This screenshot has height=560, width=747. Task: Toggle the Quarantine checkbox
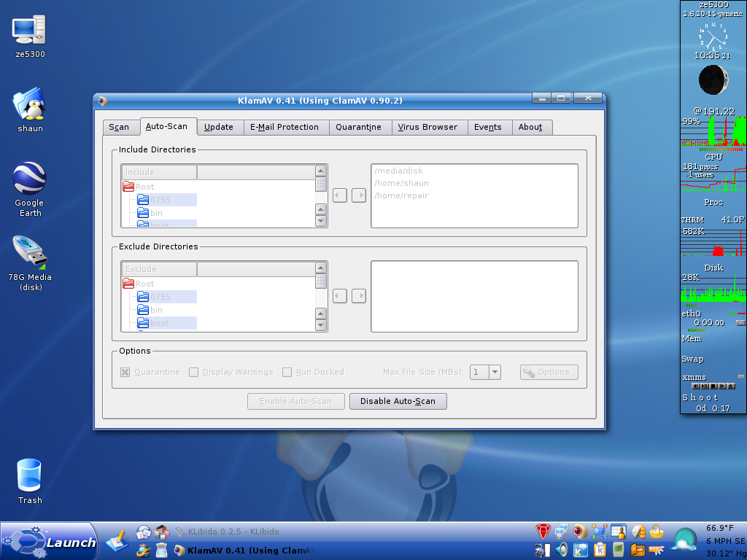pyautogui.click(x=125, y=373)
